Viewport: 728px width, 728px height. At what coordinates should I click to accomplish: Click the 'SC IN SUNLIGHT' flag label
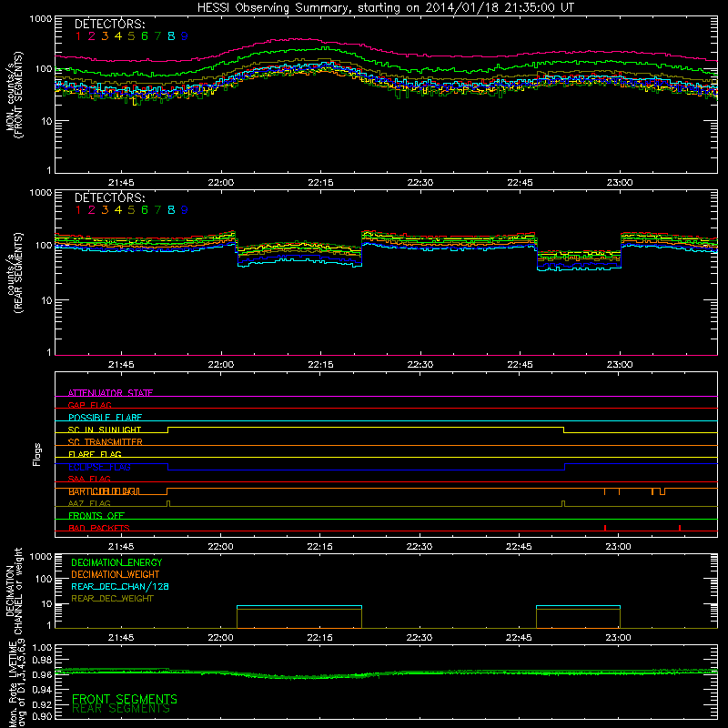[105, 430]
